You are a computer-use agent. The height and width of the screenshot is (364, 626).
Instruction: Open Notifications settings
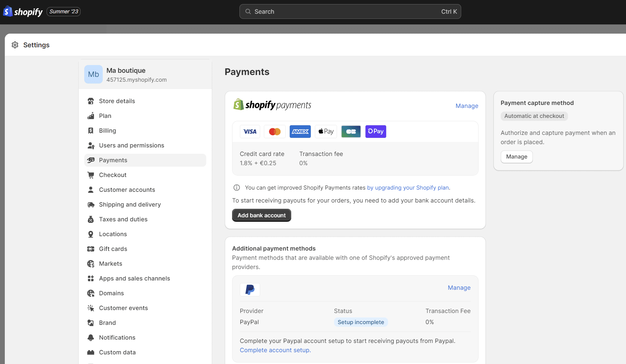(x=145, y=337)
